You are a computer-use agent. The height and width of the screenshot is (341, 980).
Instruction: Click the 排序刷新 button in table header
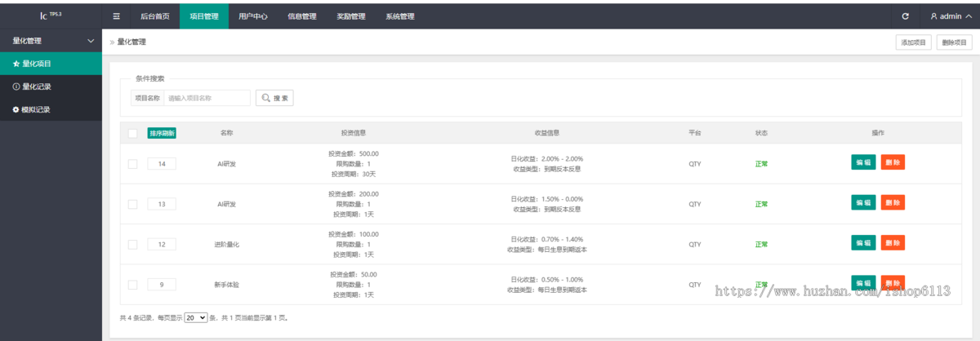(x=162, y=133)
